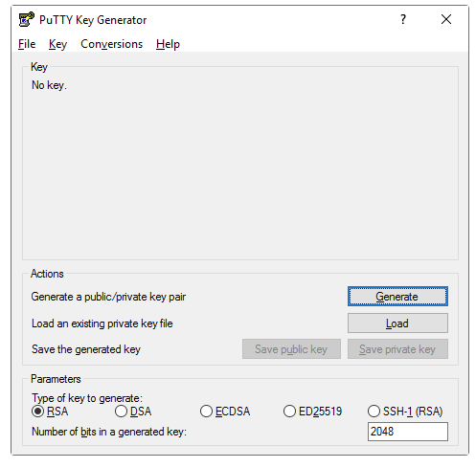Click the Load button
The image size is (476, 468).
[397, 323]
